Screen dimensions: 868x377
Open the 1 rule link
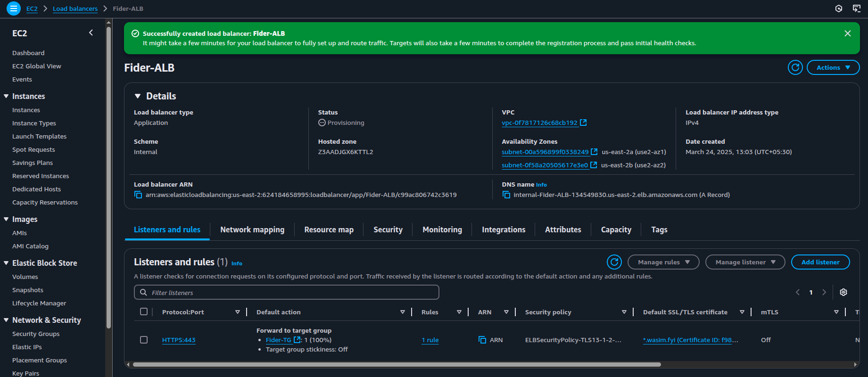[x=430, y=340]
